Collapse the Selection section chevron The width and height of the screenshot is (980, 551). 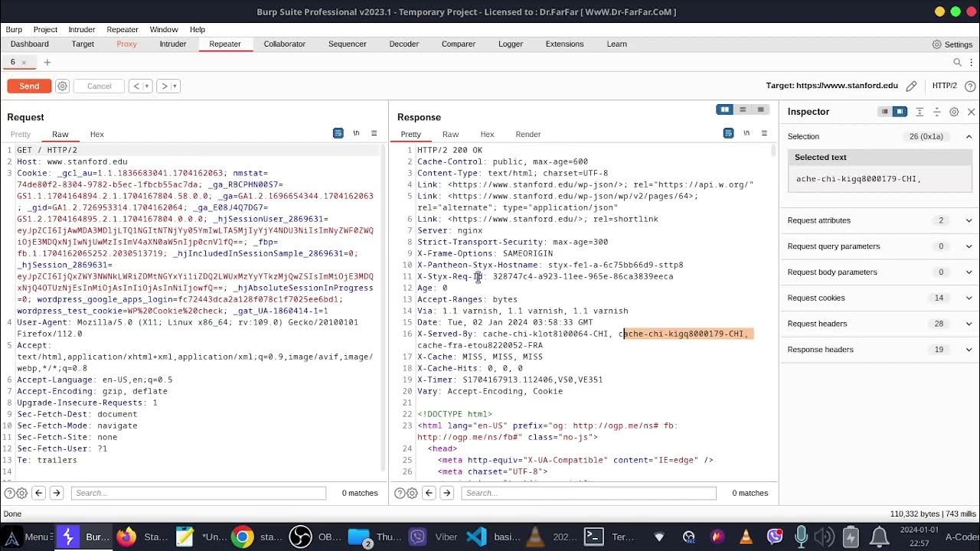point(969,136)
